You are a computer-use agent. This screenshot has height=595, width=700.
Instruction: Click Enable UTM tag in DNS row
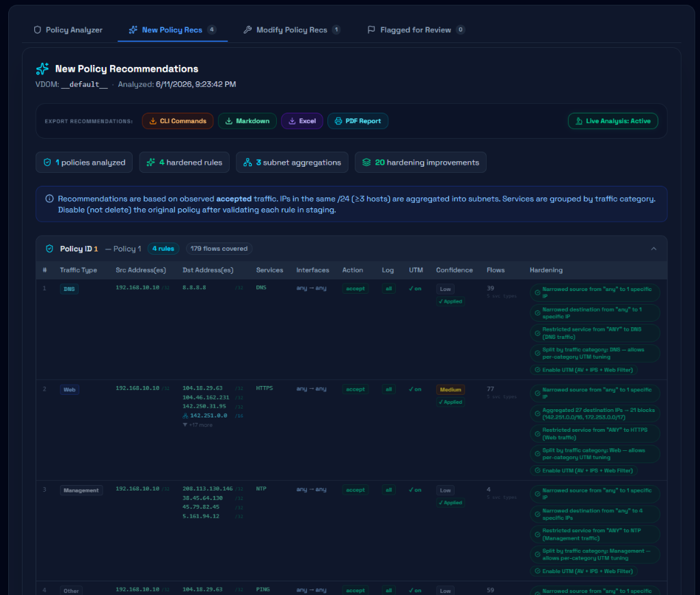click(x=584, y=370)
